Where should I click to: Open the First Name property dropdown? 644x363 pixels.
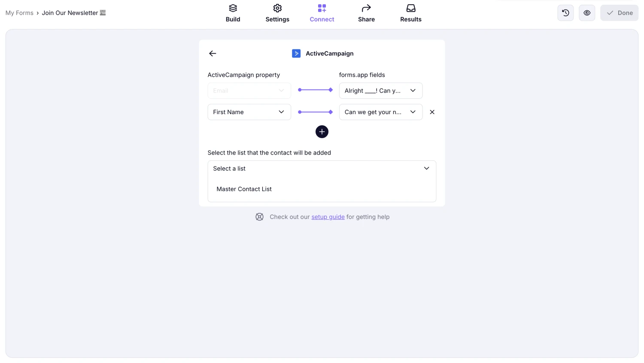pyautogui.click(x=249, y=112)
